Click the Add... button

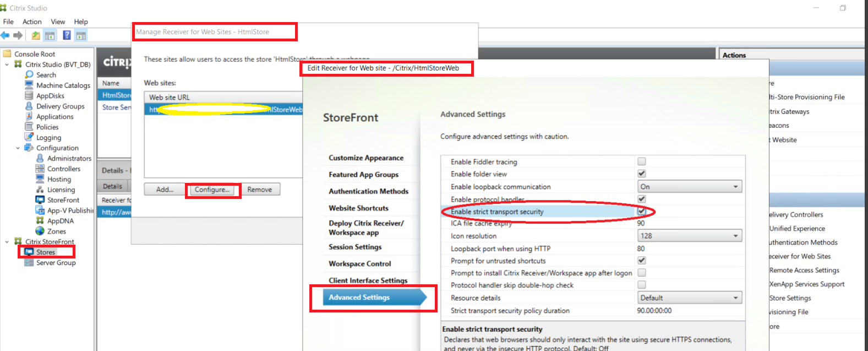click(165, 190)
